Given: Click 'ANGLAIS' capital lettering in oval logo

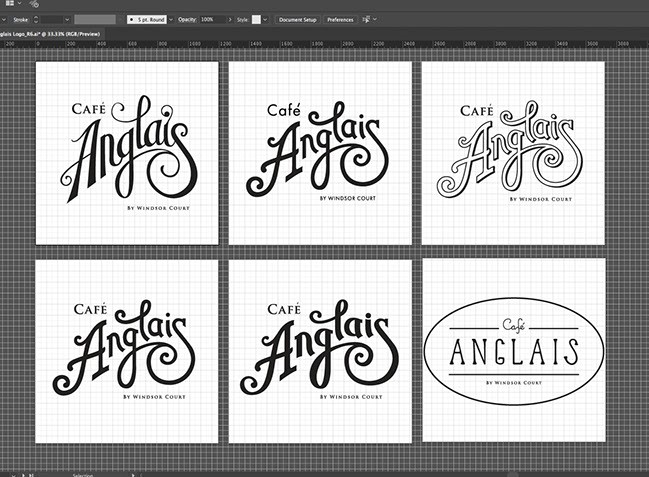Looking at the screenshot, I should [x=514, y=352].
